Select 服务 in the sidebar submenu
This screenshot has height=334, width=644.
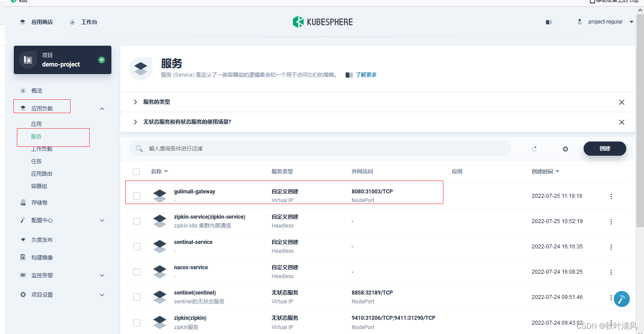[36, 136]
